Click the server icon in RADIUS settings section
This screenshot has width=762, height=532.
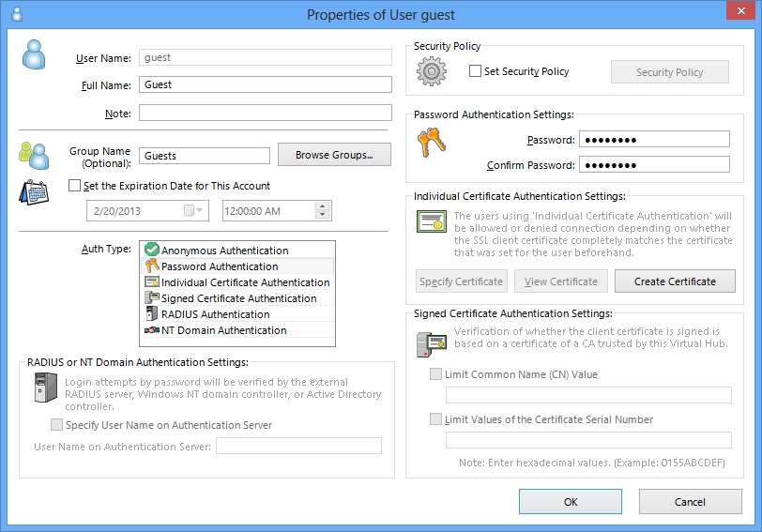41,388
